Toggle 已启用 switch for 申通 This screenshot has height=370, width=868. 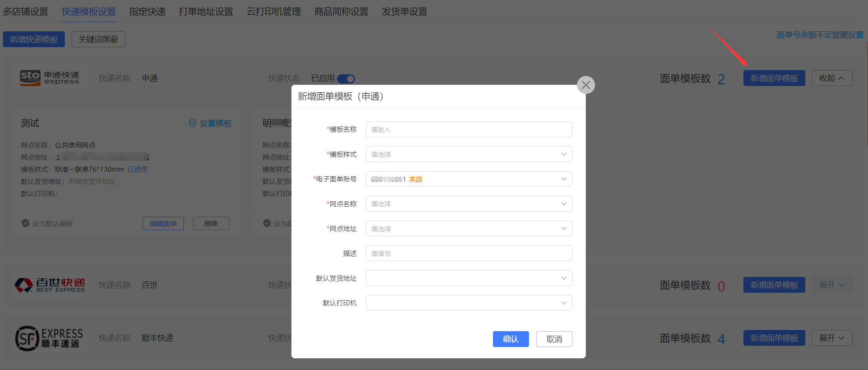pos(346,79)
